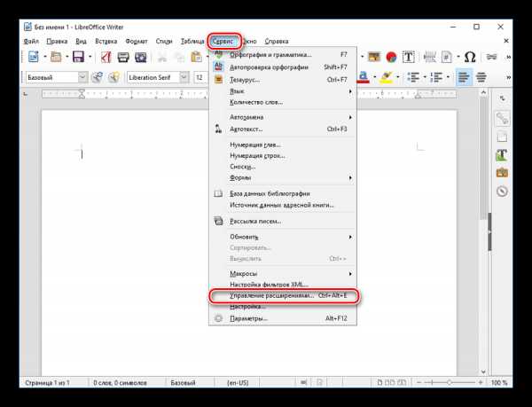Choose Количество слов menu entry

click(283, 102)
